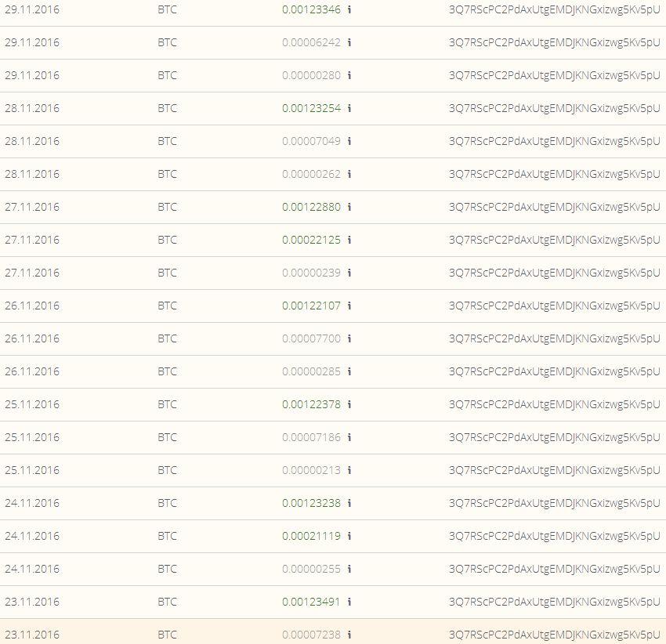This screenshot has width=666, height=644.
Task: Select amount 0.00122107 on 26.11.2016
Action: tap(311, 306)
